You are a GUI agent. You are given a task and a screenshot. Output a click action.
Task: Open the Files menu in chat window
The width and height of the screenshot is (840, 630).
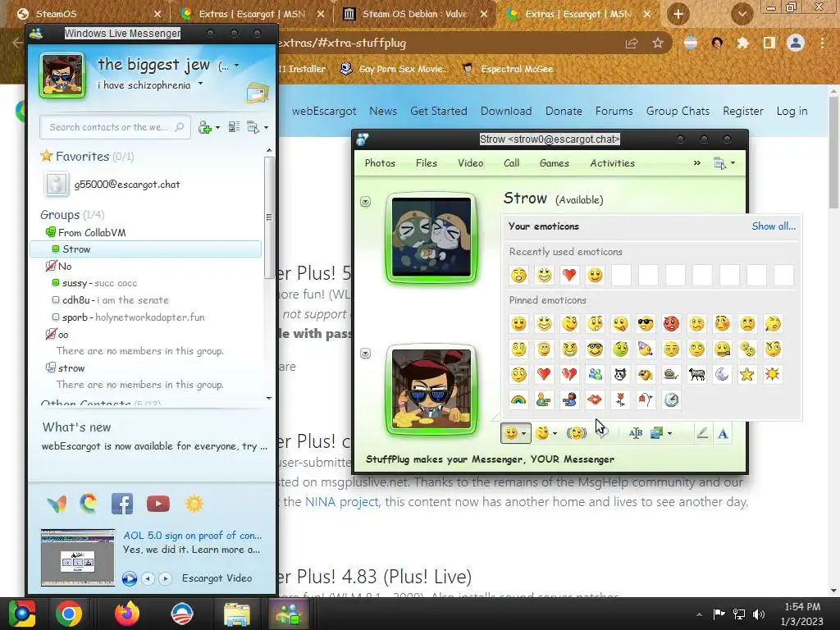(x=427, y=163)
